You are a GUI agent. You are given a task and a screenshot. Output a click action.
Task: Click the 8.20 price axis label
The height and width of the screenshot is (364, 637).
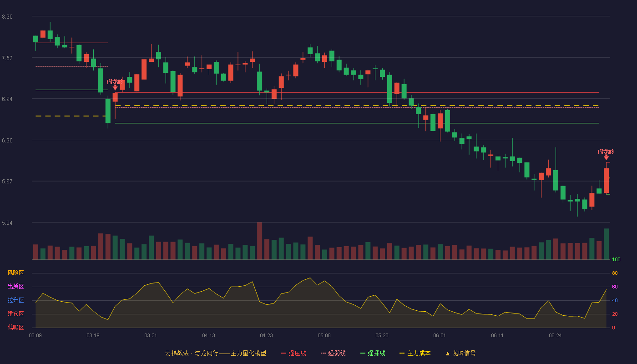[x=7, y=17]
